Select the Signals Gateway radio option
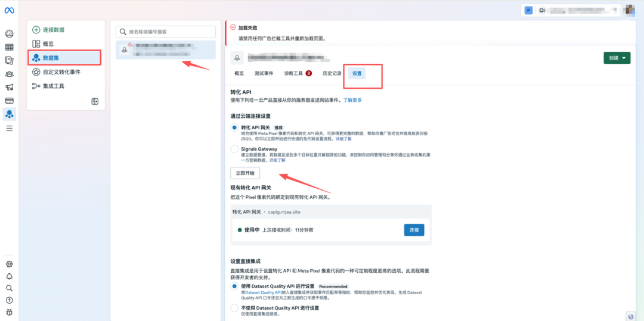Viewport: 644px width, 321px height. tap(234, 149)
